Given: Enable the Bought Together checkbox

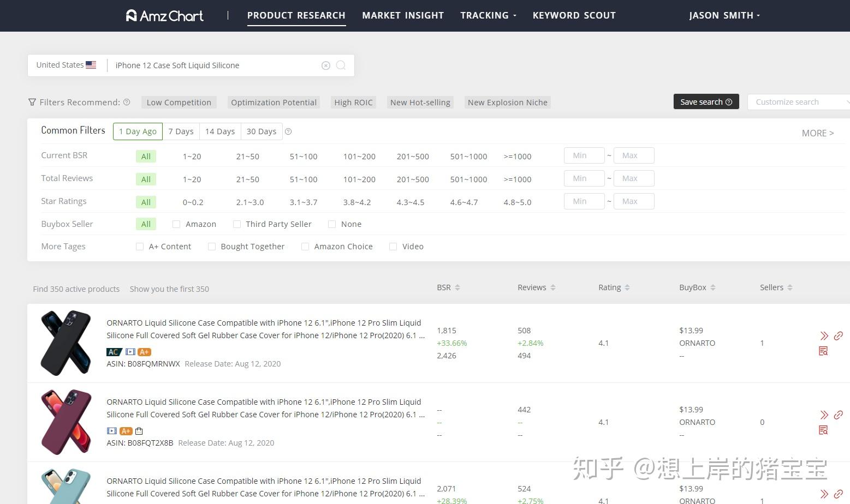Looking at the screenshot, I should pyautogui.click(x=212, y=247).
